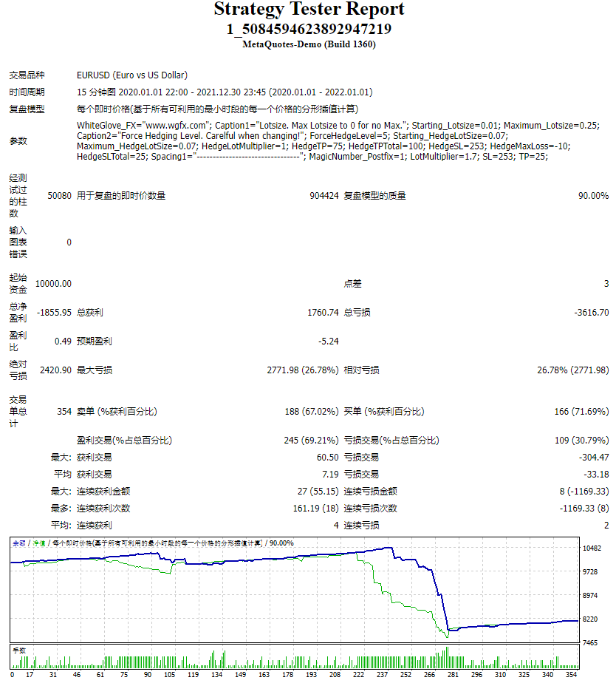Image resolution: width=616 pixels, height=683 pixels.
Task: Click the total net profit -1855.95 value
Action: coord(54,313)
